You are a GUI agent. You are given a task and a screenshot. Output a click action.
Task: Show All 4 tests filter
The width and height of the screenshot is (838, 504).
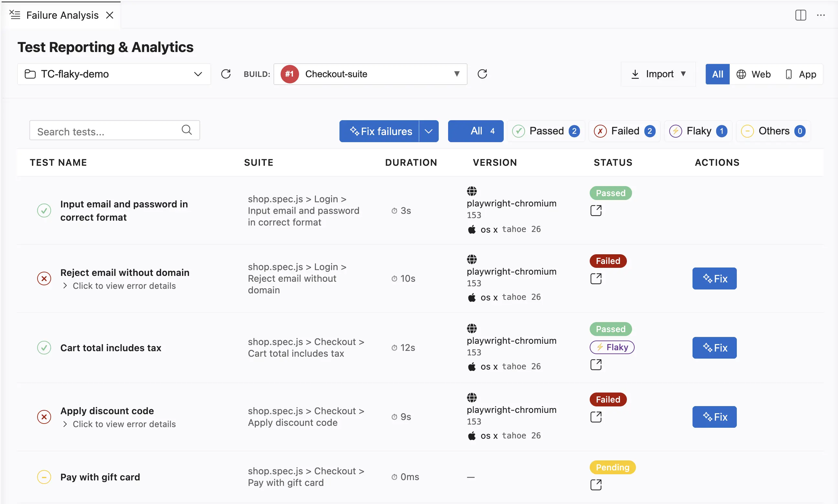[475, 131]
